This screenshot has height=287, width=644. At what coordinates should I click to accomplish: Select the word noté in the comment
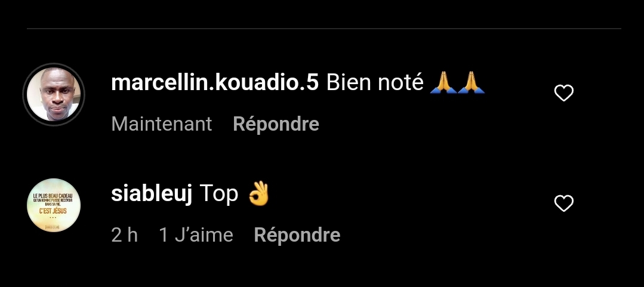point(401,82)
